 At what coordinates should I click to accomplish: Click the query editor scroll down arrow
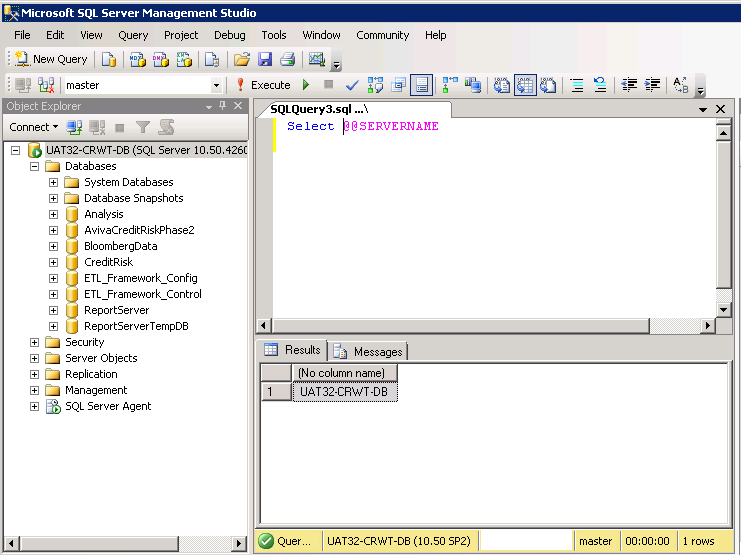(x=723, y=310)
